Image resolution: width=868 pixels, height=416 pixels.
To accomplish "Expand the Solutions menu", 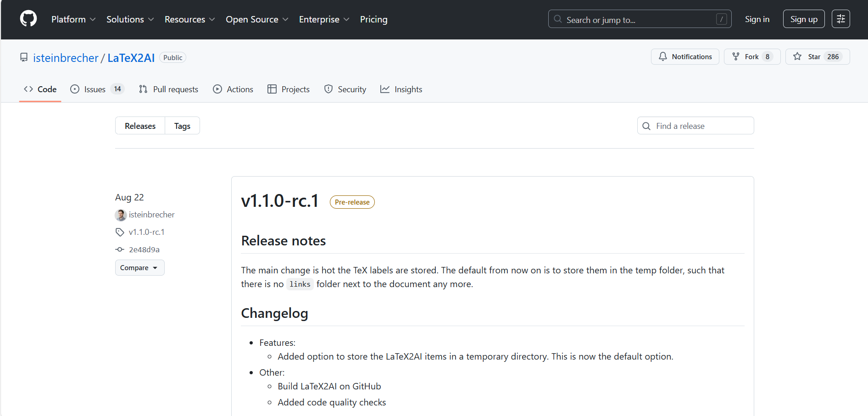I will 130,19.
